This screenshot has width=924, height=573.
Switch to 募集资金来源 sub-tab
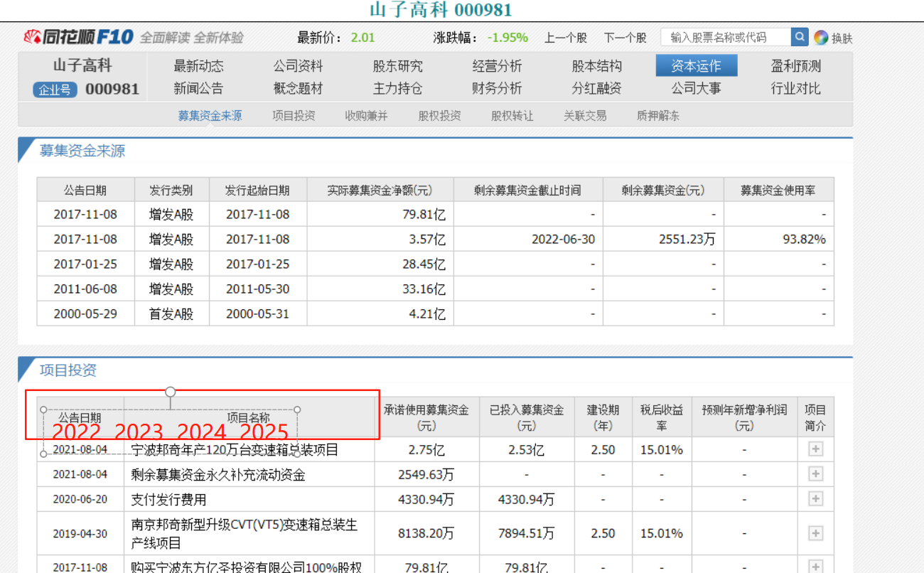point(210,115)
